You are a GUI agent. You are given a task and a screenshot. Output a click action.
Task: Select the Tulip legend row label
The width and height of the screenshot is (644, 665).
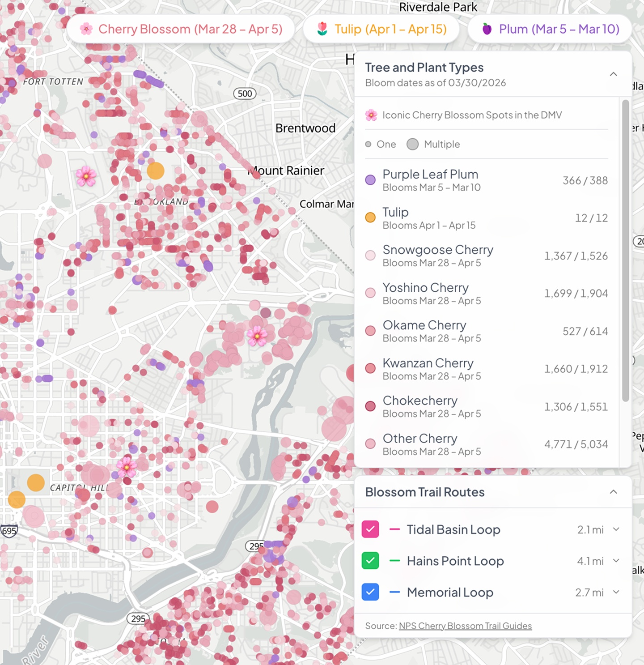(x=395, y=212)
